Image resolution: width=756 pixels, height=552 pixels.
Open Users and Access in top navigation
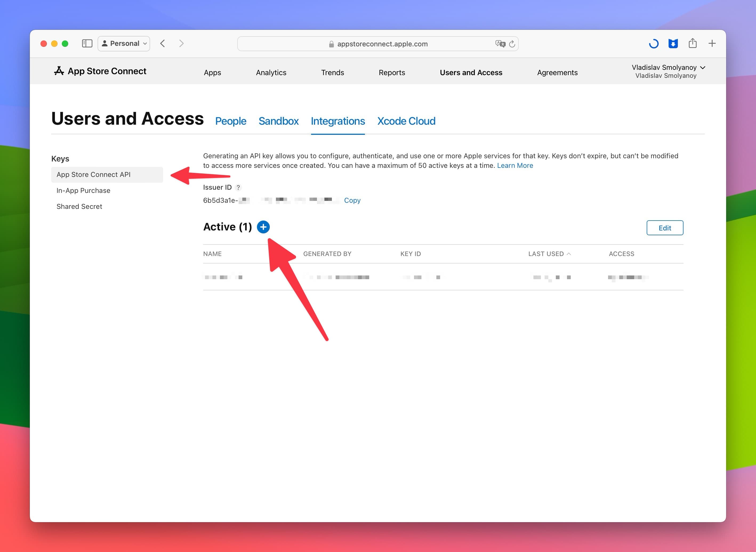[x=471, y=72]
